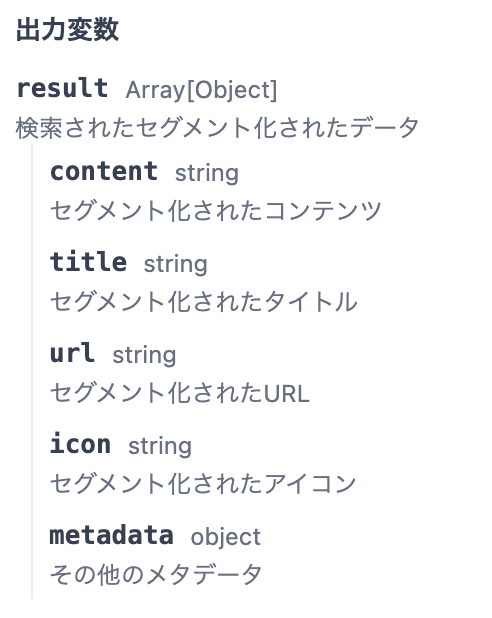Click the その他のメタデータ description
Image resolution: width=492 pixels, height=618 pixels.
156,574
